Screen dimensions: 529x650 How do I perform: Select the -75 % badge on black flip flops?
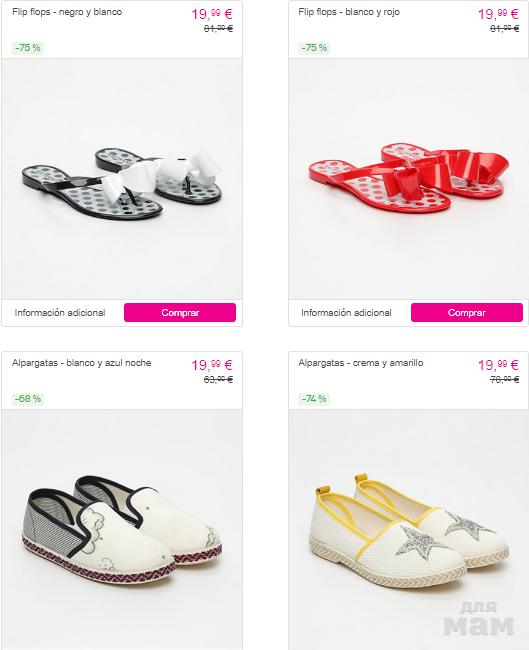click(28, 48)
